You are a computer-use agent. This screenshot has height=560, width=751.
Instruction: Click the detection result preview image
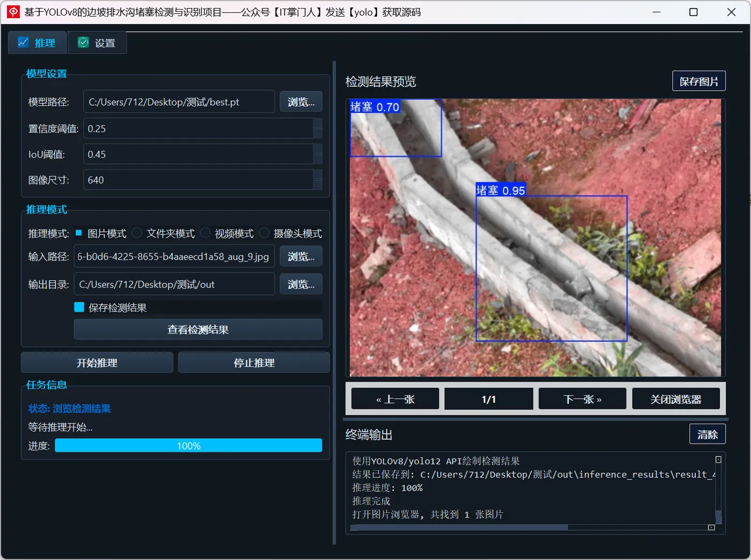pyautogui.click(x=535, y=238)
